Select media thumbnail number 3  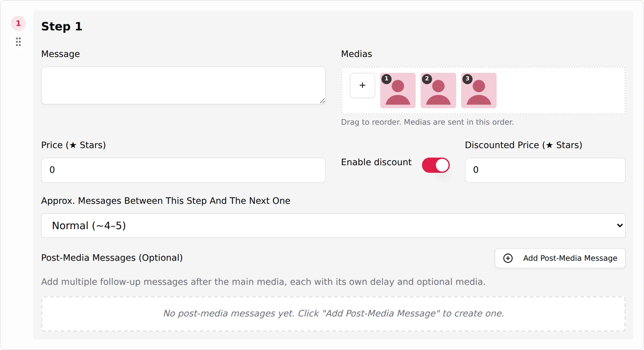(x=479, y=91)
